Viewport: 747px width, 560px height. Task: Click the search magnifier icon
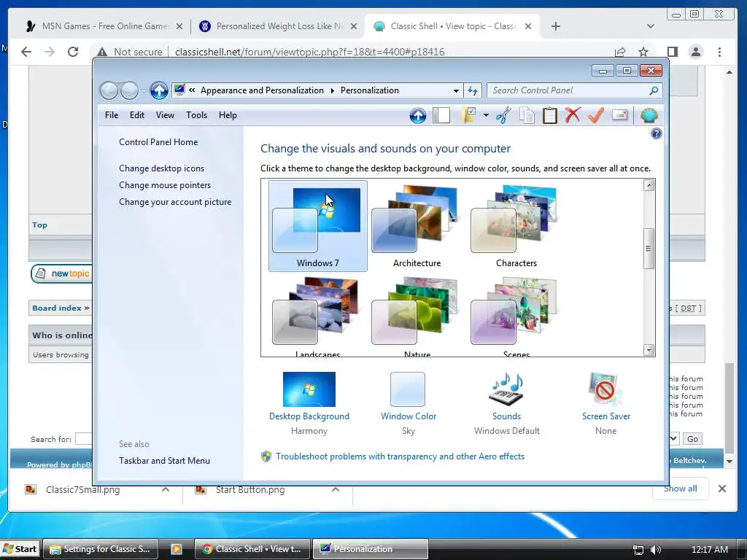[x=654, y=90]
